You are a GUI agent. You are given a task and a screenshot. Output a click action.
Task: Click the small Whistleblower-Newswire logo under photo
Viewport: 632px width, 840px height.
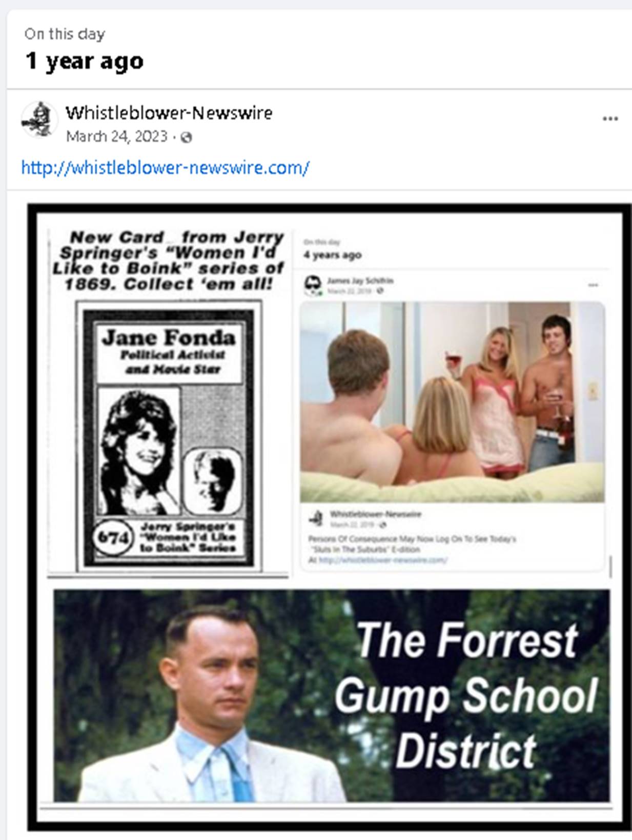[316, 518]
